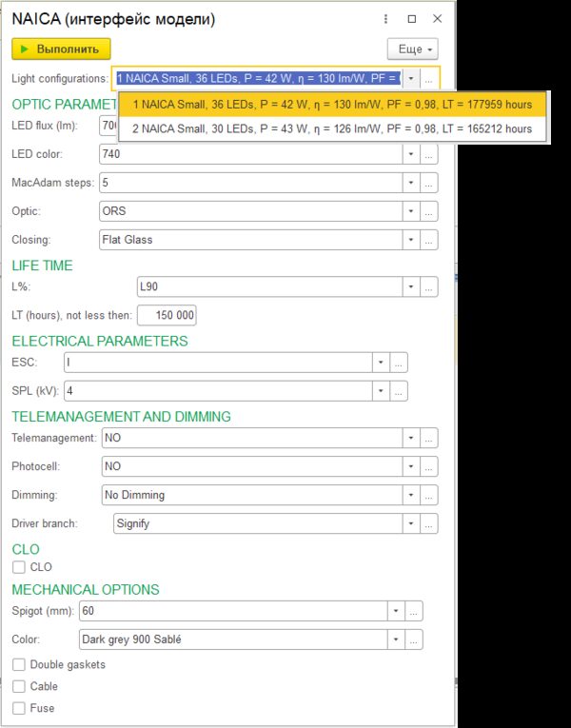
Task: Check the Fuse option
Action: click(x=19, y=708)
